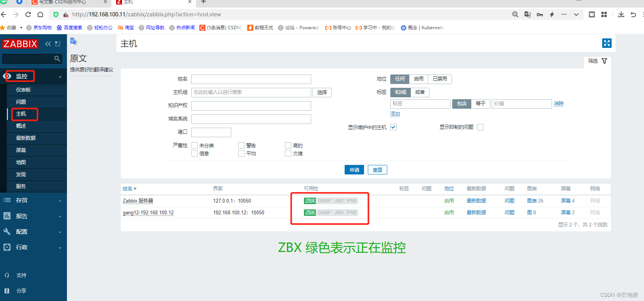Click the 重置 reset button

pyautogui.click(x=377, y=170)
